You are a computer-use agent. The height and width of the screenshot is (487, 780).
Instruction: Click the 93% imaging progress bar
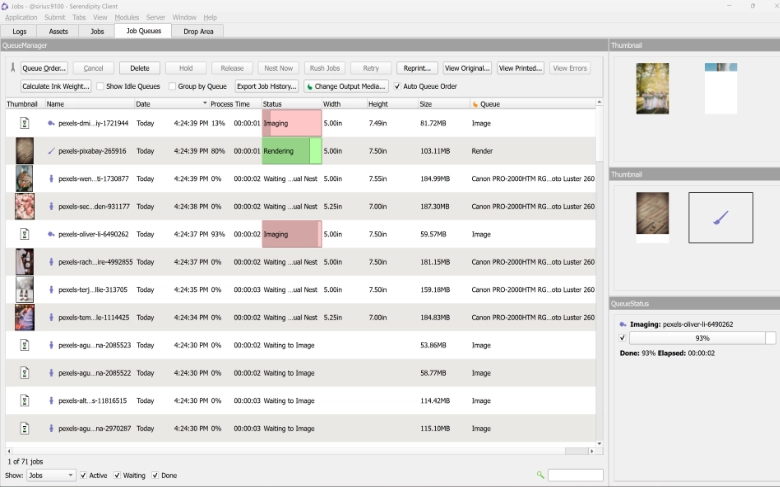click(696, 338)
